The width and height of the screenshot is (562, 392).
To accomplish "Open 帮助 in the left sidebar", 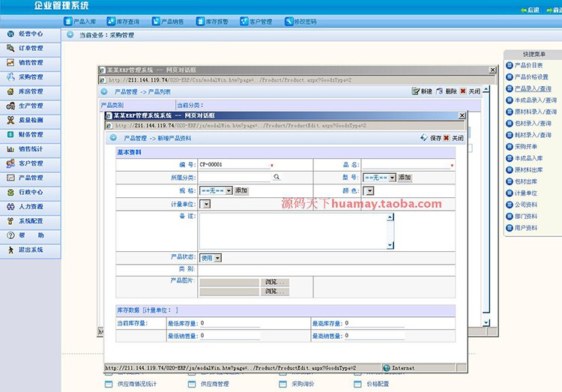I will tap(30, 235).
